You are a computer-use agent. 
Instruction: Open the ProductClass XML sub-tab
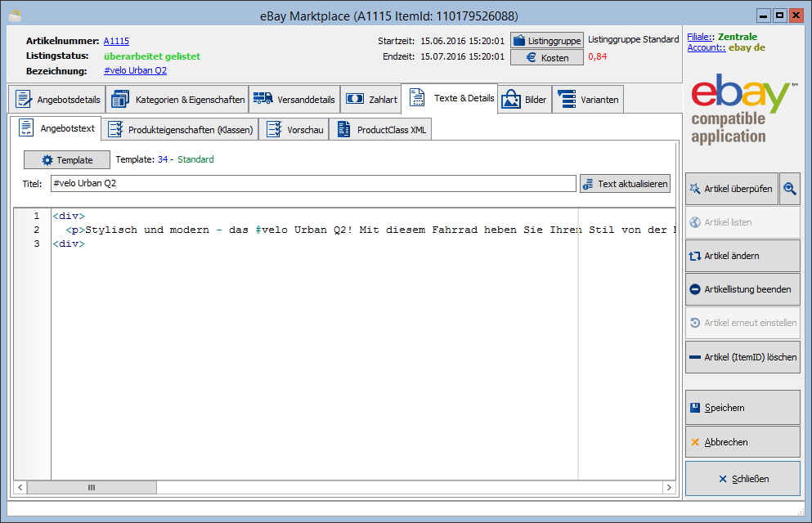[x=380, y=129]
